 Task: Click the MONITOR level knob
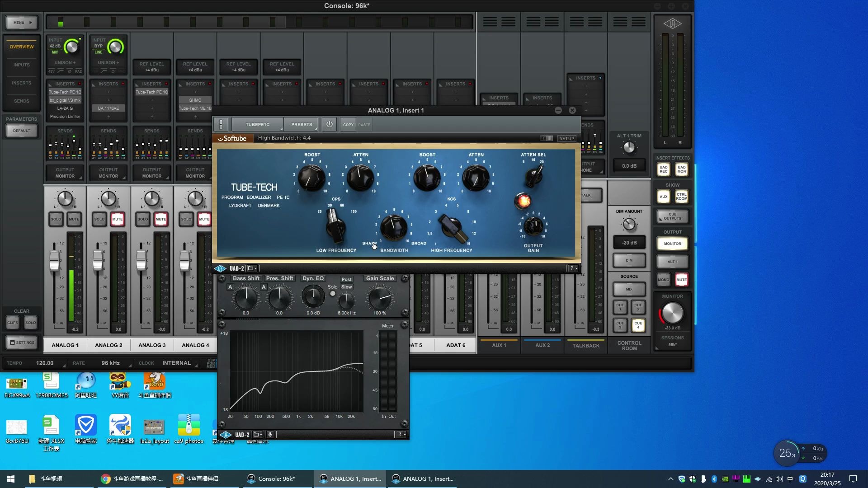[x=672, y=313]
